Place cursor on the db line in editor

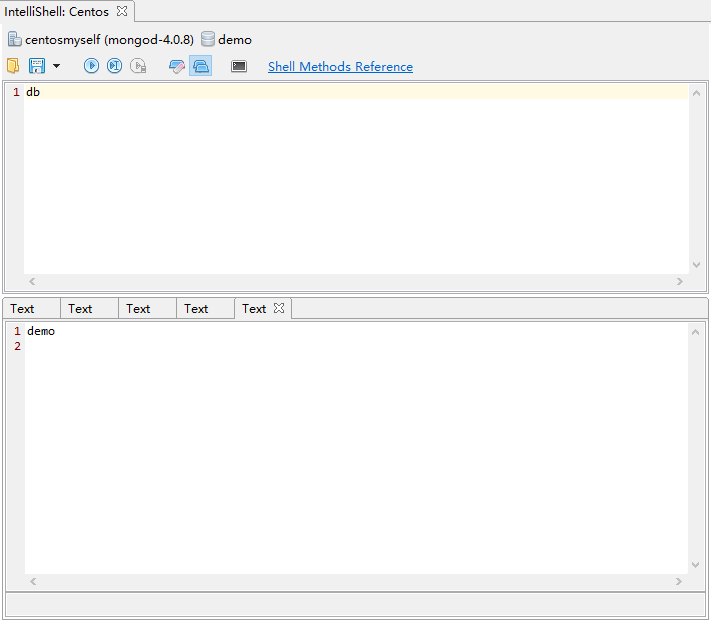[x=356, y=92]
